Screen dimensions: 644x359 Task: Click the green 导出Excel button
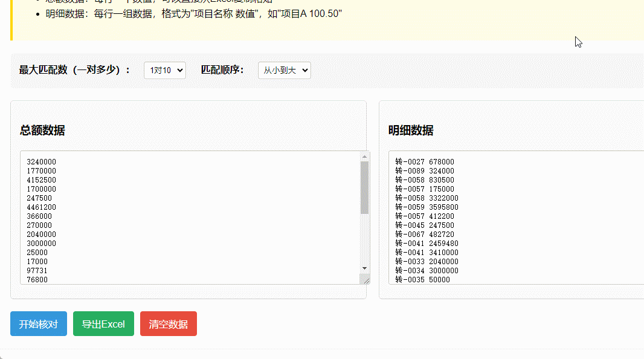click(103, 323)
